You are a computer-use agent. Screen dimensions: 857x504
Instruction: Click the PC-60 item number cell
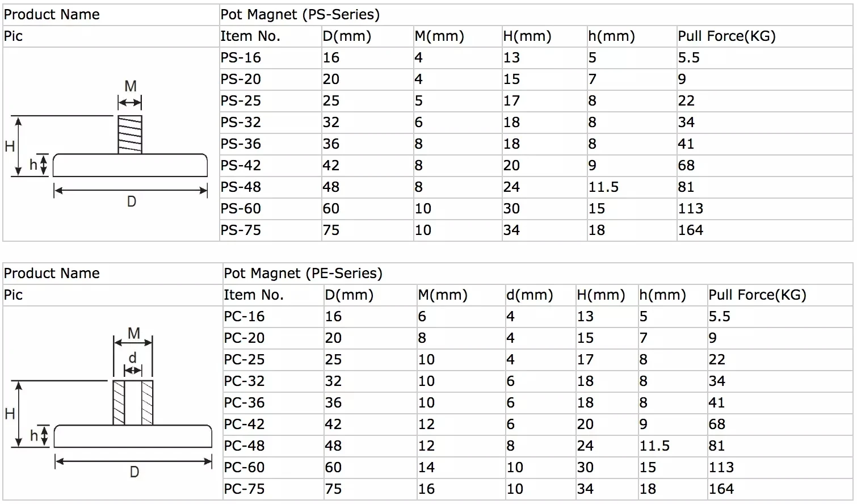coord(244,468)
